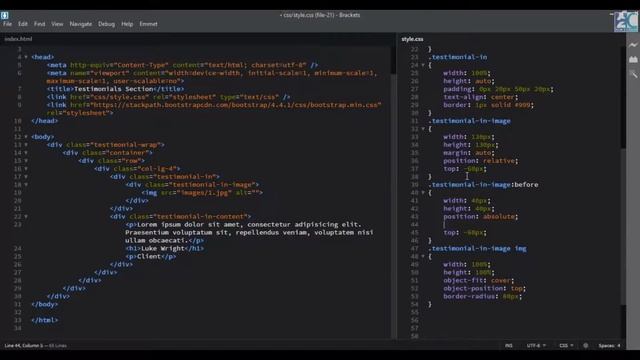
Task: Open the View menu
Action: pyautogui.click(x=57, y=24)
